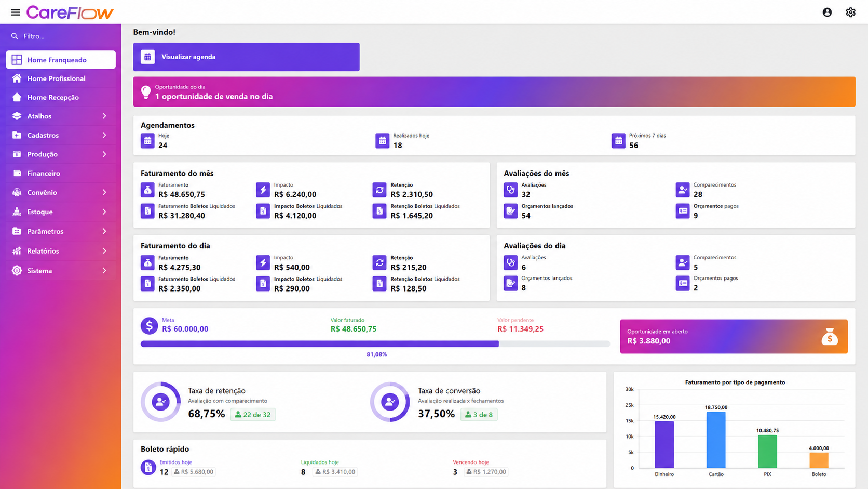Viewport: 868px width, 489px height.
Task: Click Orçamentos pagos icon in Avaliações do dia
Action: (683, 283)
